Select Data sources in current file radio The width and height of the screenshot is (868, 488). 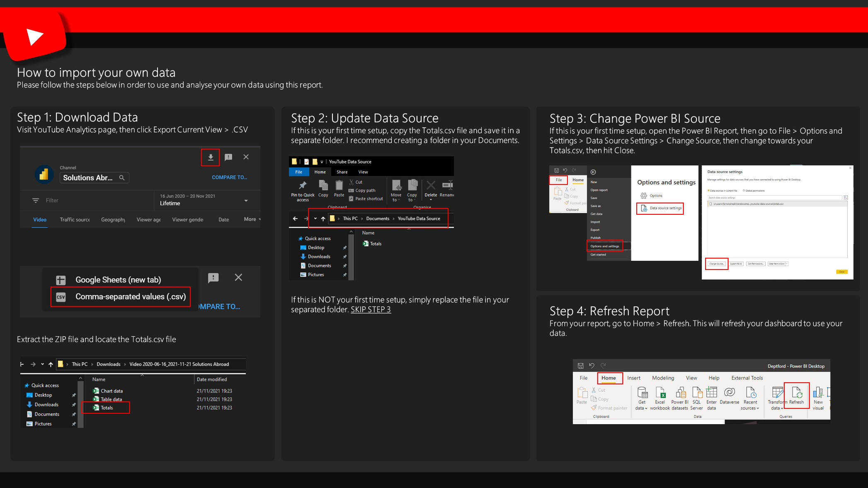(709, 191)
